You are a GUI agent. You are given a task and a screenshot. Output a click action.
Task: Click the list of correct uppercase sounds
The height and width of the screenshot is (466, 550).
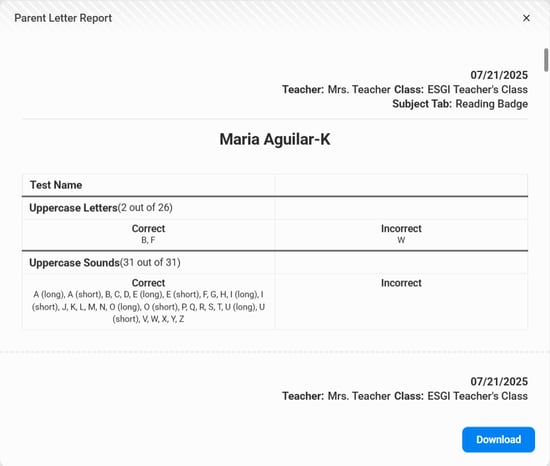pos(148,307)
